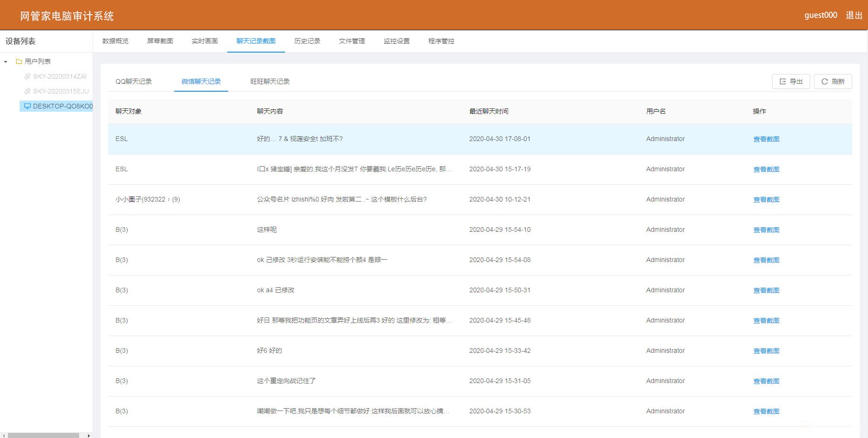View screenshot for 15-54-08 chat row
The height and width of the screenshot is (438, 868).
766,260
